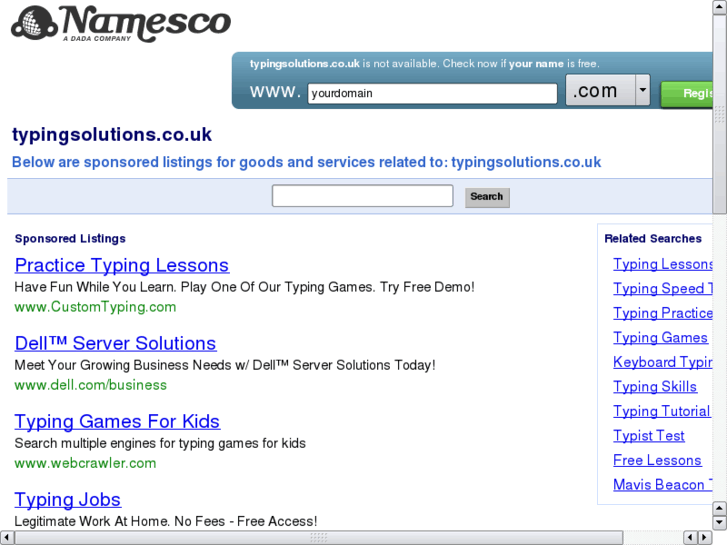Click the vertical scrollbar down arrow at bottom
The image size is (727, 545).
(x=720, y=523)
